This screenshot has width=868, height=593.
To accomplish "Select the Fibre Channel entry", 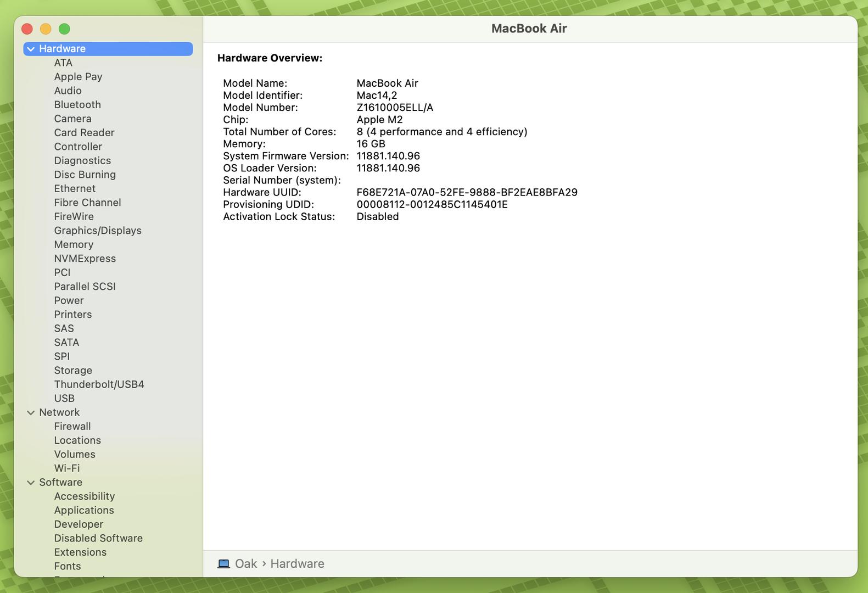I will pos(87,203).
